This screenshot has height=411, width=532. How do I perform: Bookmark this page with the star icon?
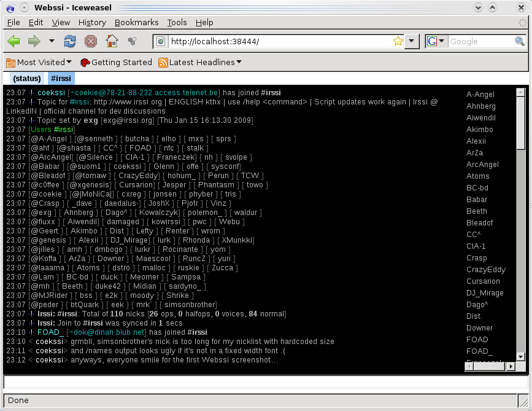click(x=398, y=41)
